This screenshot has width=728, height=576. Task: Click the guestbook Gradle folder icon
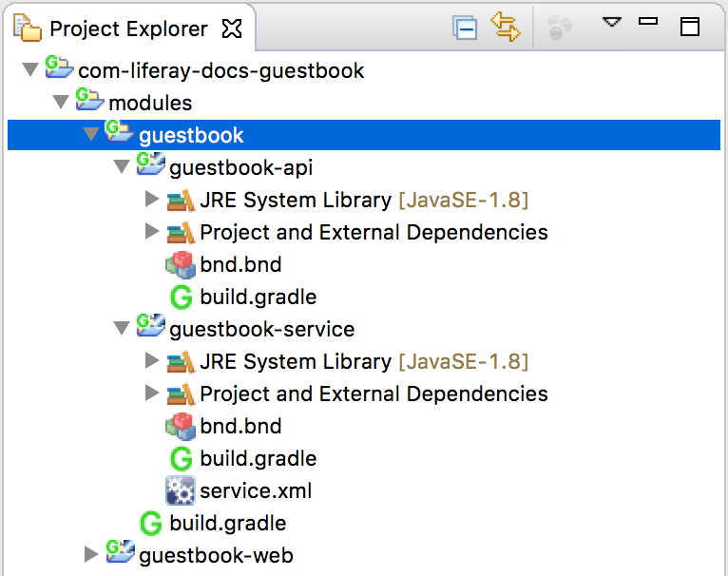click(120, 131)
